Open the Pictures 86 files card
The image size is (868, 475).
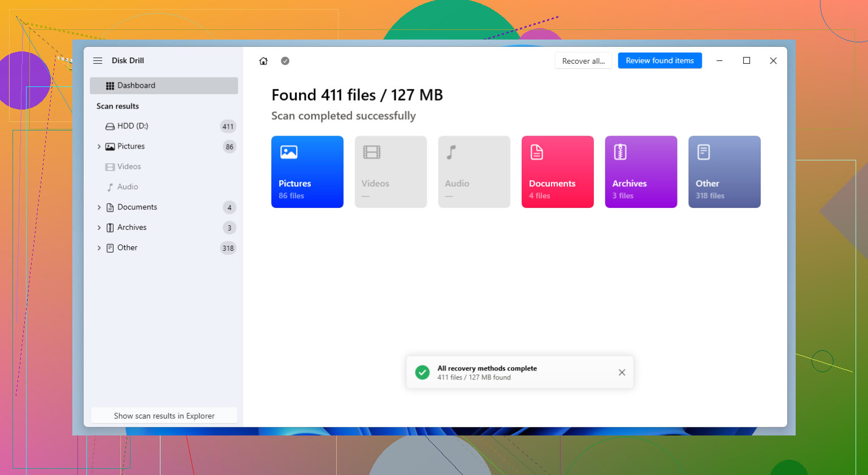point(307,172)
